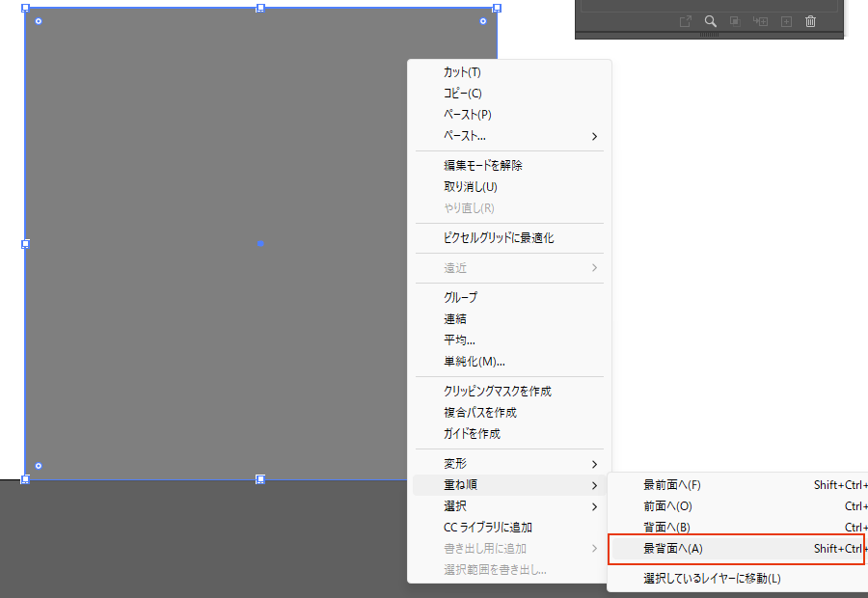This screenshot has width=868, height=598.
Task: Choose ペースト(P) from the context menu
Action: pyautogui.click(x=509, y=114)
